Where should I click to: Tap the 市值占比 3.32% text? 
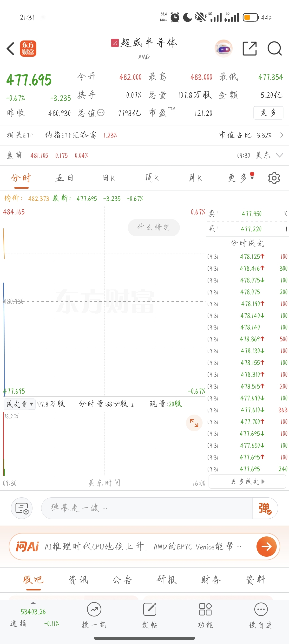[x=245, y=135]
